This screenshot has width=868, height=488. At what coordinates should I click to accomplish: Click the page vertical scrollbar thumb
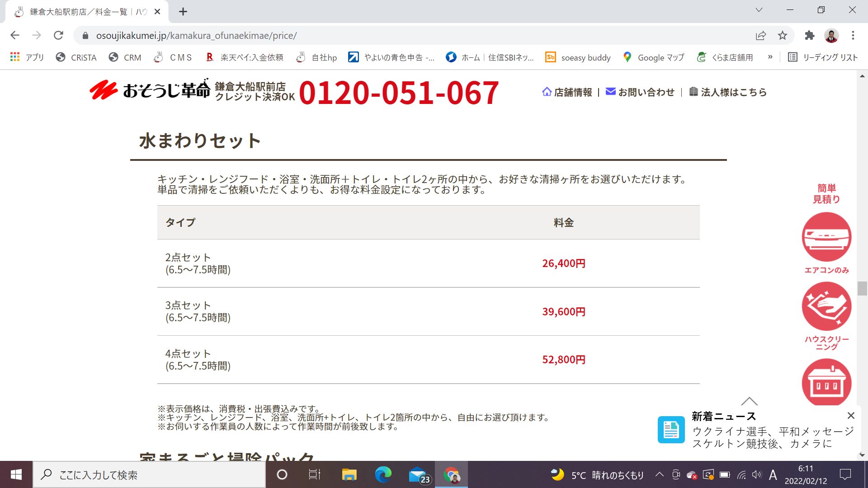pyautogui.click(x=862, y=288)
